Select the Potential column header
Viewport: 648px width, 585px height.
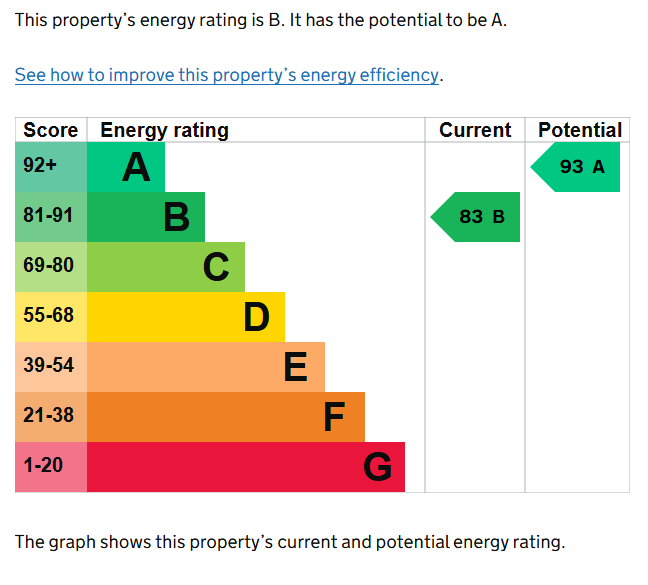click(579, 130)
